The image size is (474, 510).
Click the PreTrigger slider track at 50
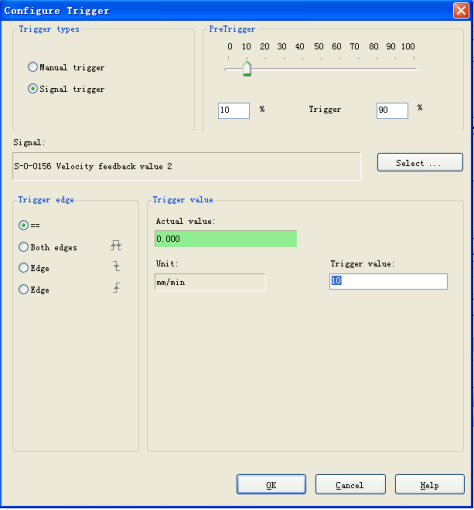(321, 69)
